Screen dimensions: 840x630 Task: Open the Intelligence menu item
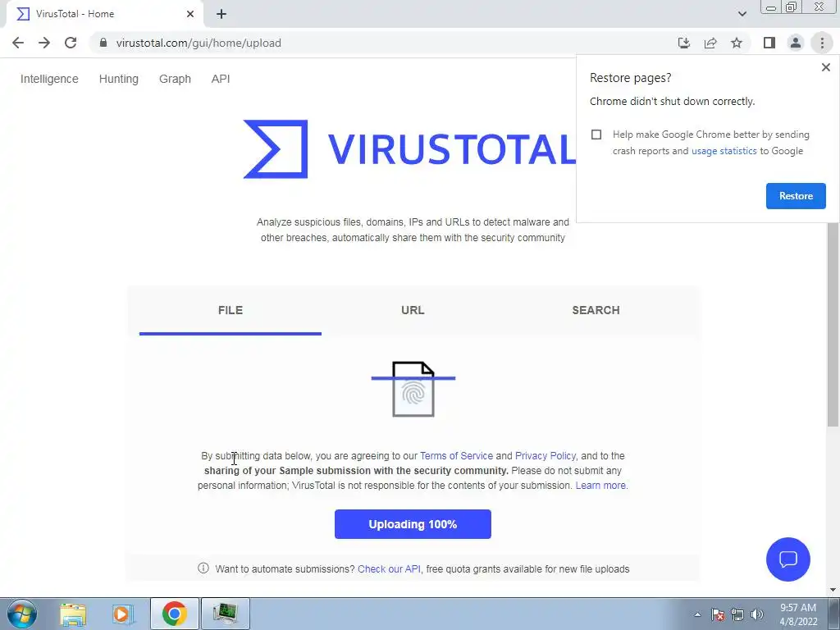49,79
